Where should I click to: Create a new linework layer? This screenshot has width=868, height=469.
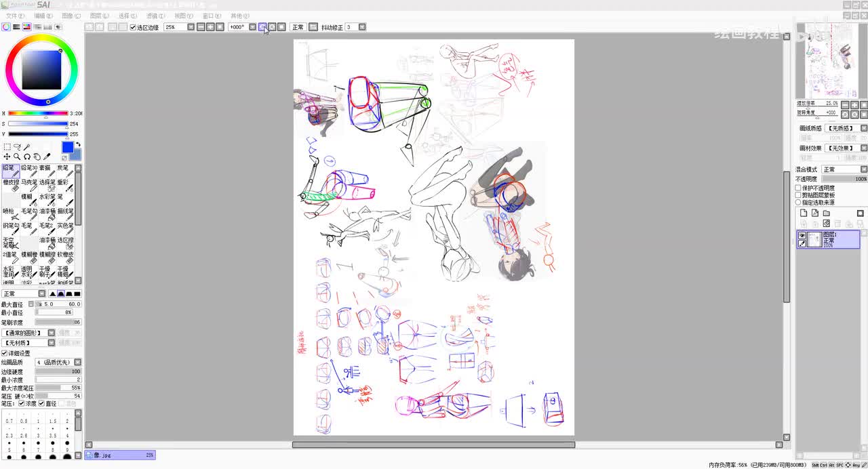[815, 213]
